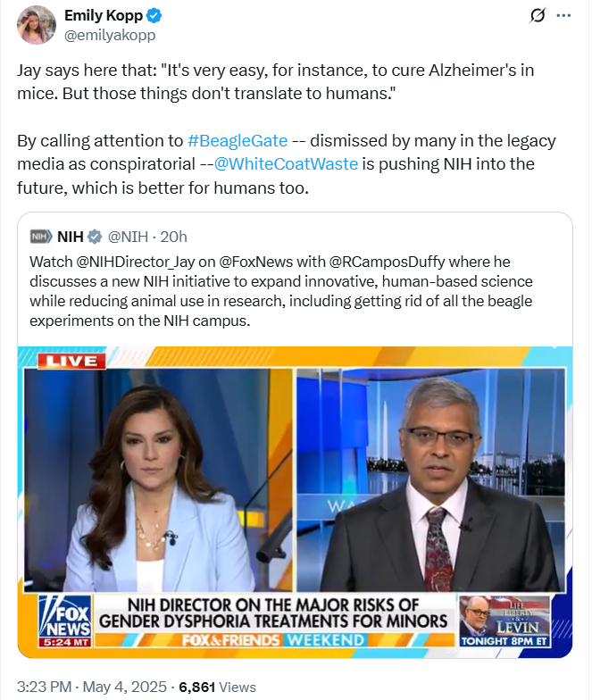Open the three-dot more options menu
The image size is (592, 700).
pos(563,16)
